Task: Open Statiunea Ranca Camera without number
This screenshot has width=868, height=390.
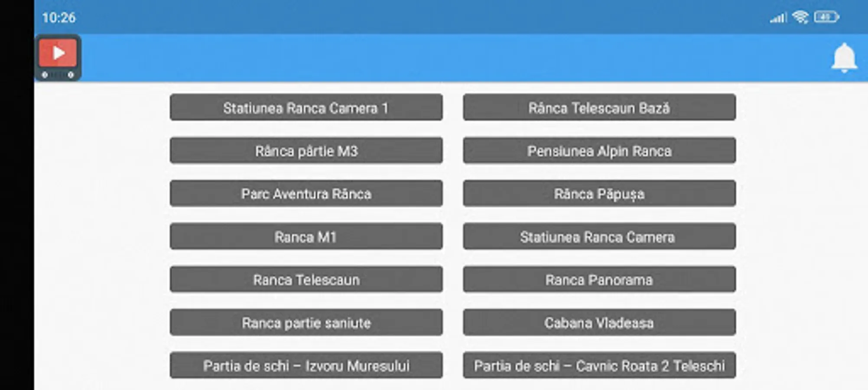Action: click(x=599, y=236)
